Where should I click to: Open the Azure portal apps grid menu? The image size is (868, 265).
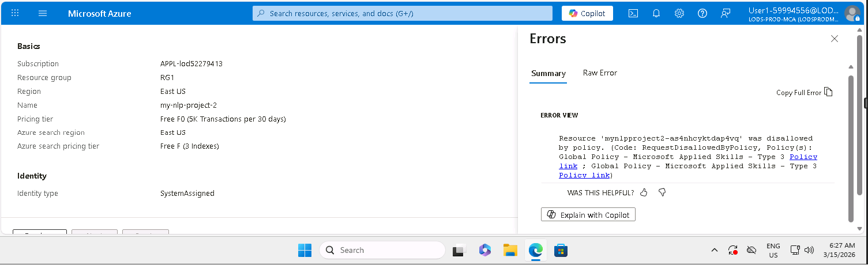15,13
